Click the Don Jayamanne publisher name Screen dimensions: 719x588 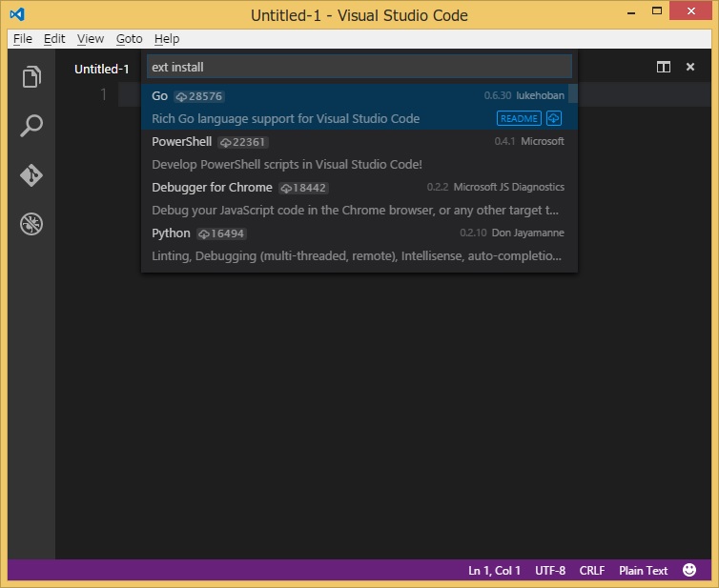[x=527, y=233]
